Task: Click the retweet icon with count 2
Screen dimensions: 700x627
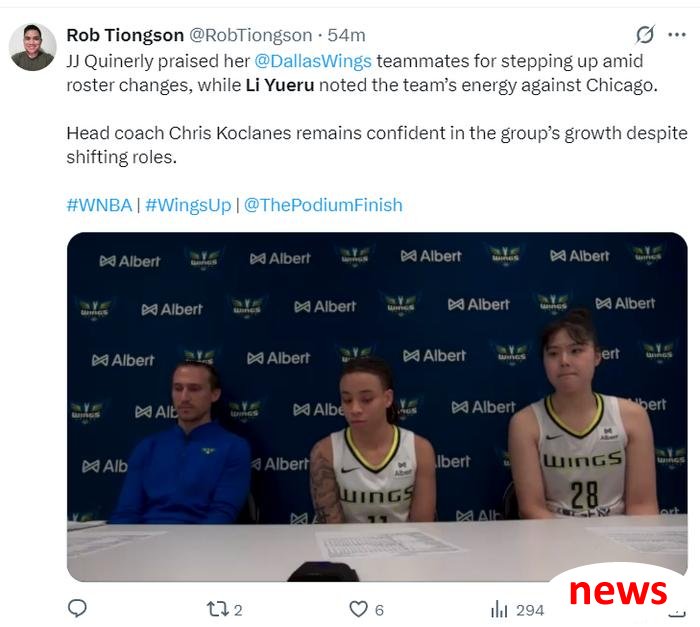Action: tap(217, 610)
